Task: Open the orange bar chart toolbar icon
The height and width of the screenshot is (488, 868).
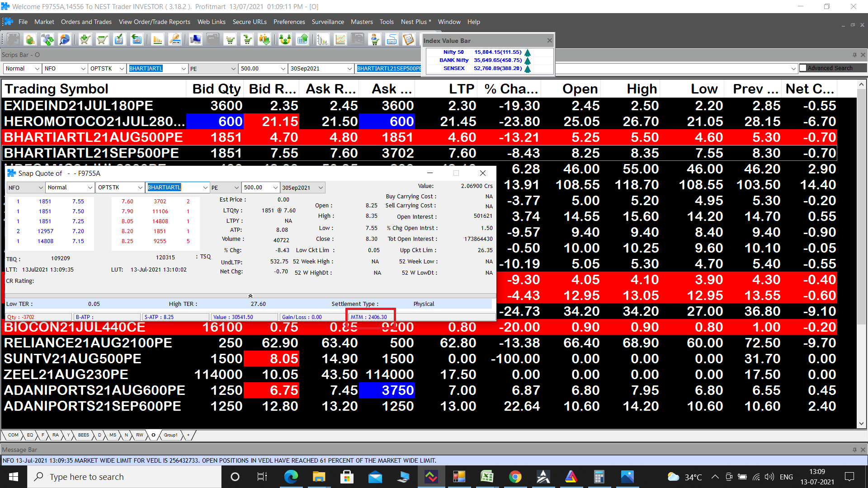Action: coord(157,40)
